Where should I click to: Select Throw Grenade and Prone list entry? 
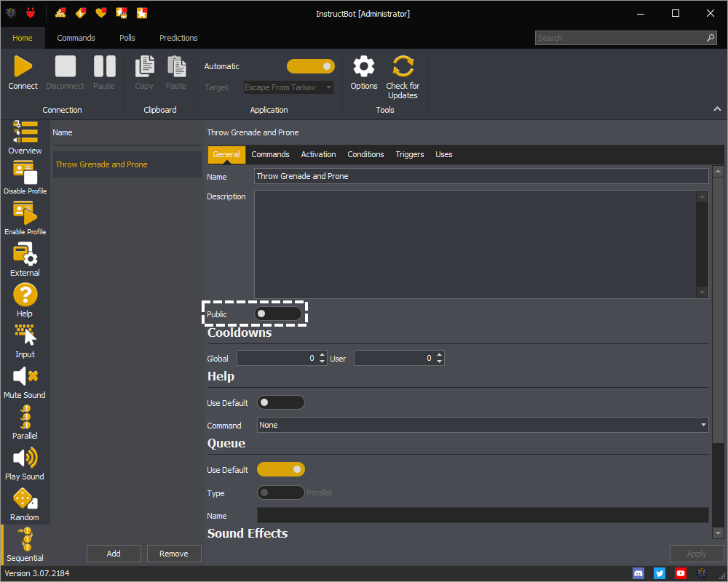click(x=127, y=164)
